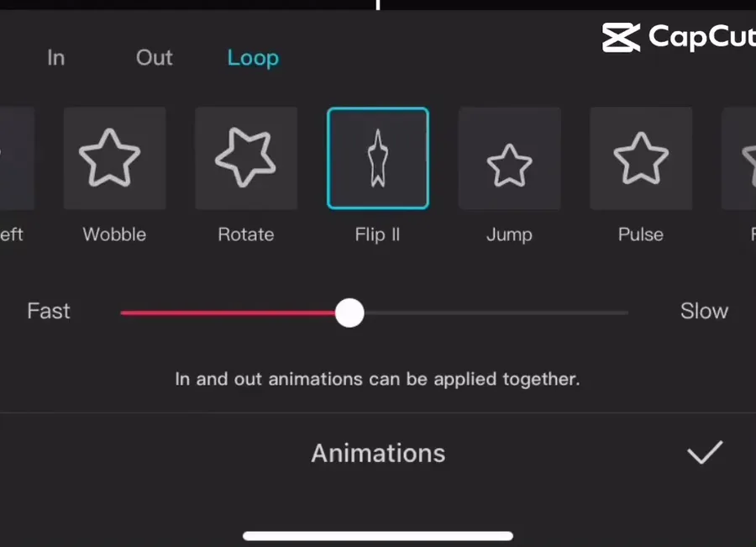Select partially visible animation at right edge
The height and width of the screenshot is (547, 756).
pos(738,158)
